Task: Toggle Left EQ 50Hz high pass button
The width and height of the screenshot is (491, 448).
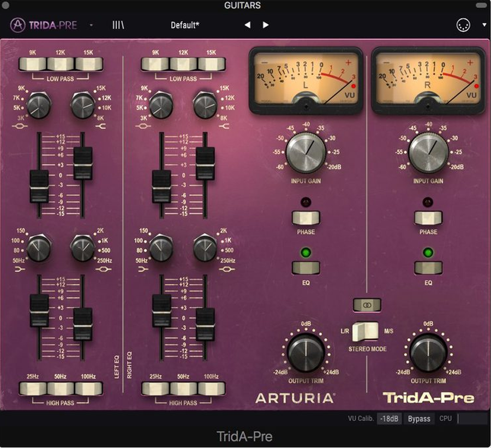Action: click(x=61, y=389)
